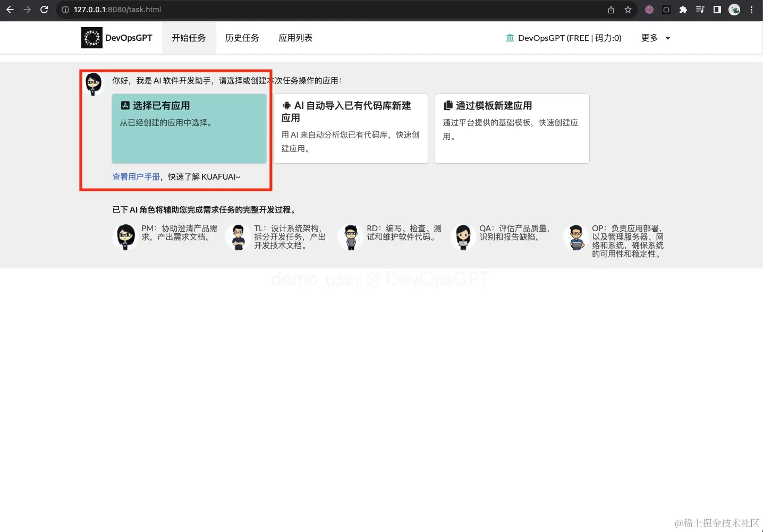Choose AI 自动导入已有代码库新建应用 card
The image size is (763, 532).
[x=351, y=129]
